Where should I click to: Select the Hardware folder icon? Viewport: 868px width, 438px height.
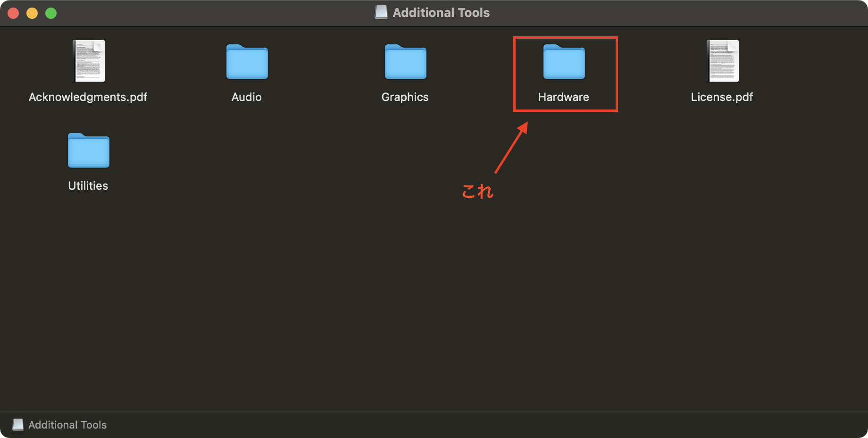pos(564,61)
